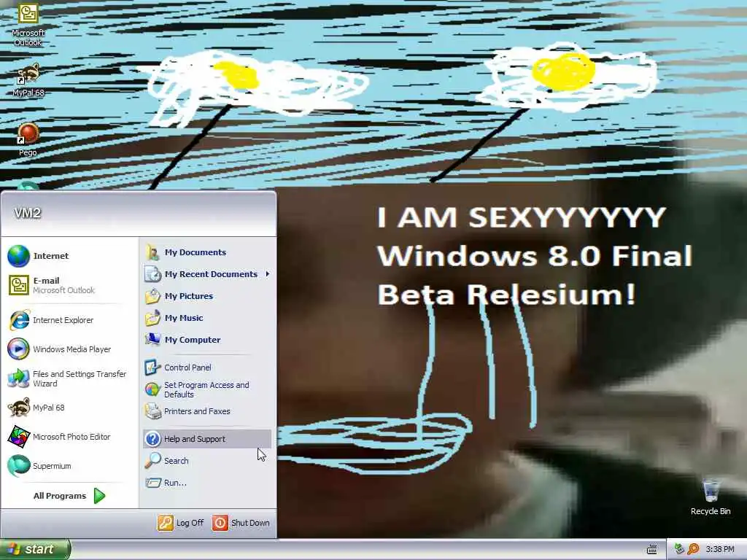Image resolution: width=747 pixels, height=560 pixels.
Task: Click the Log Off button
Action: pos(181,523)
